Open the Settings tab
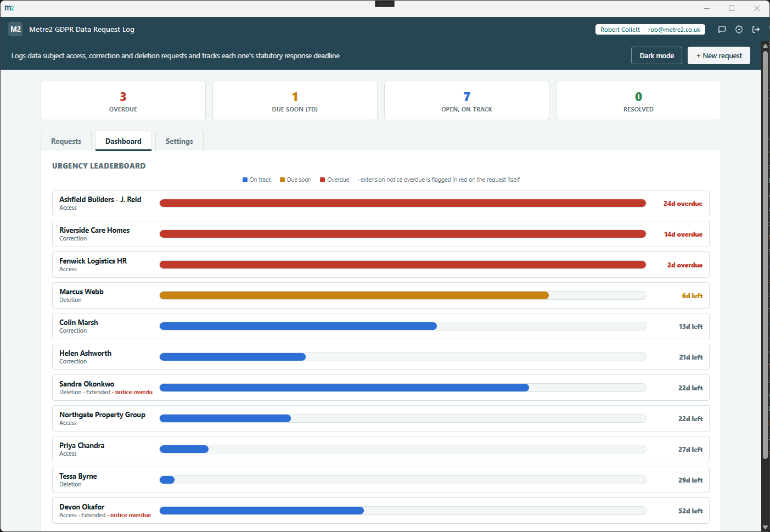 179,141
